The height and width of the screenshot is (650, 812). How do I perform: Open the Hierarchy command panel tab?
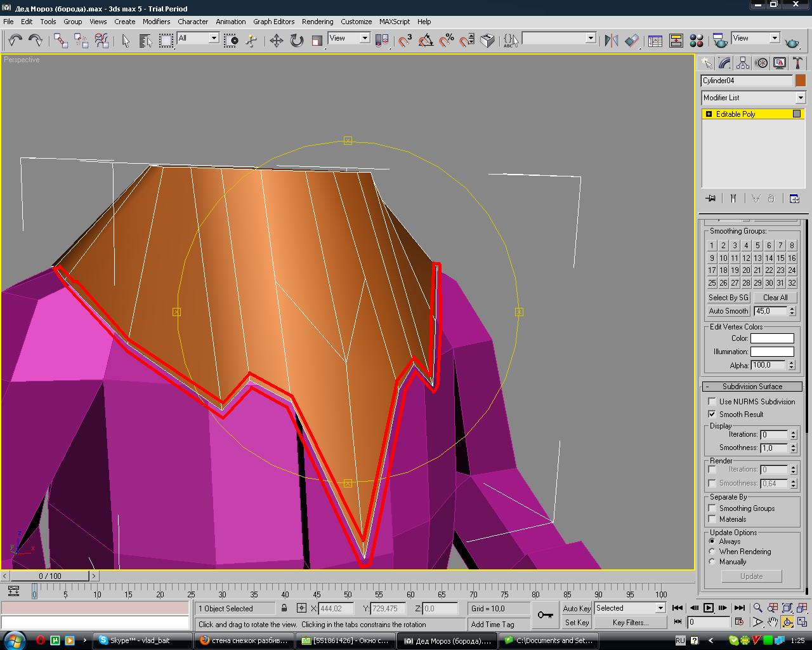click(x=743, y=63)
